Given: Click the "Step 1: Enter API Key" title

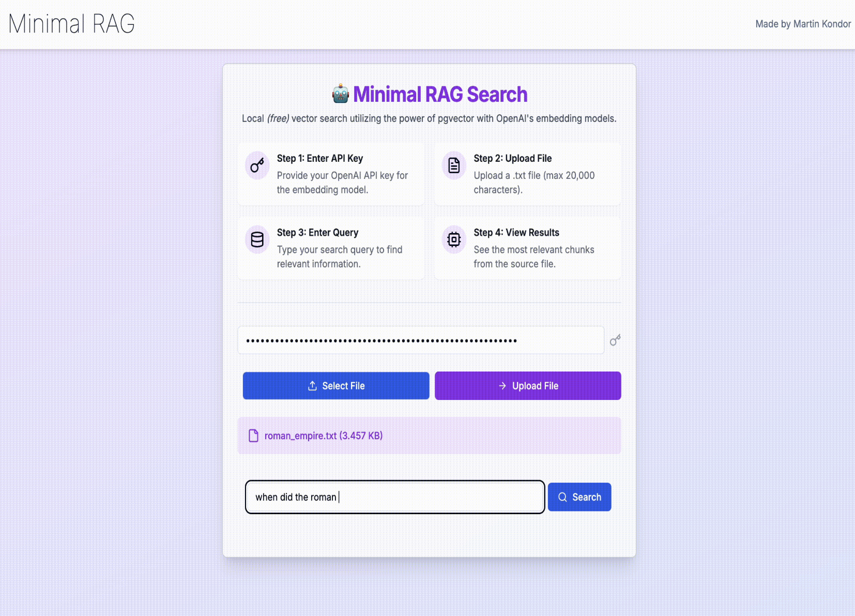Looking at the screenshot, I should [320, 158].
